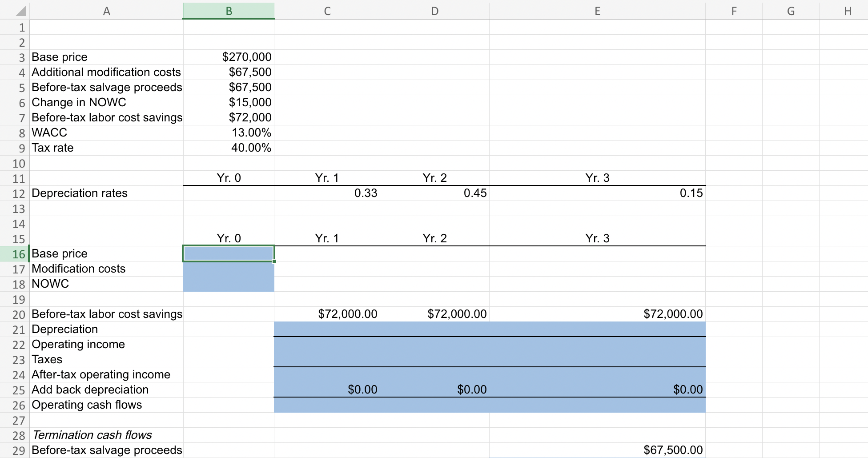The height and width of the screenshot is (458, 868).
Task: Select the blue NOWC cell B18
Action: (229, 284)
